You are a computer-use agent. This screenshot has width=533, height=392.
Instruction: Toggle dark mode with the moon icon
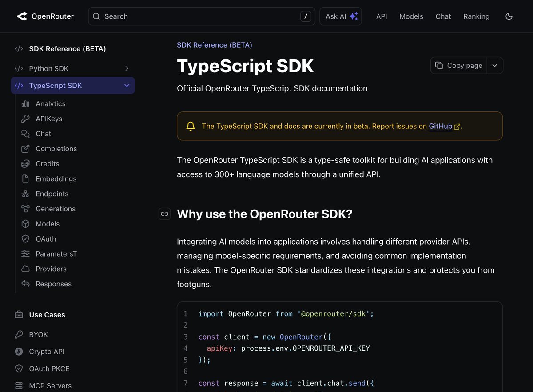pos(509,16)
